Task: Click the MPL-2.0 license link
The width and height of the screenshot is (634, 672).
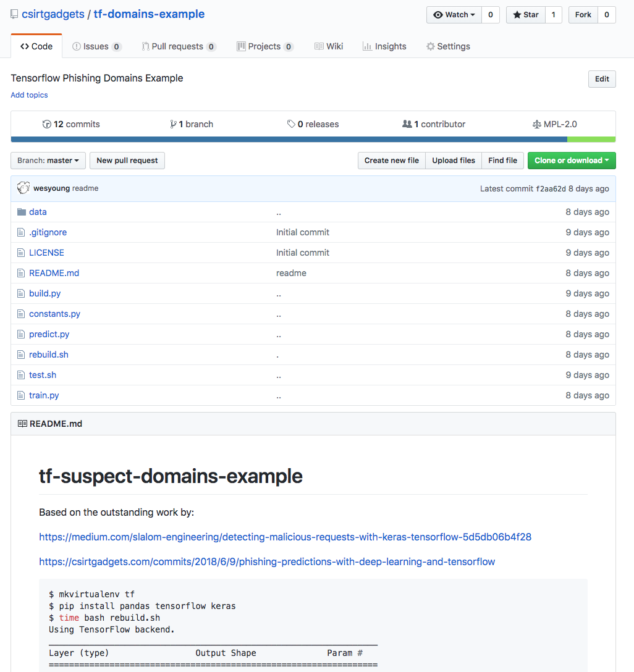Action: click(555, 124)
